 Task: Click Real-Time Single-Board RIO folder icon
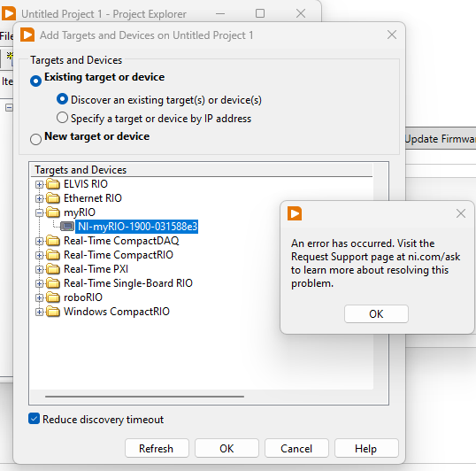coord(53,283)
